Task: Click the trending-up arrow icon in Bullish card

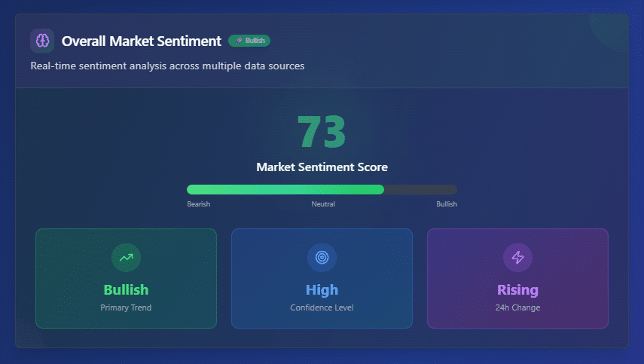Action: (x=126, y=258)
